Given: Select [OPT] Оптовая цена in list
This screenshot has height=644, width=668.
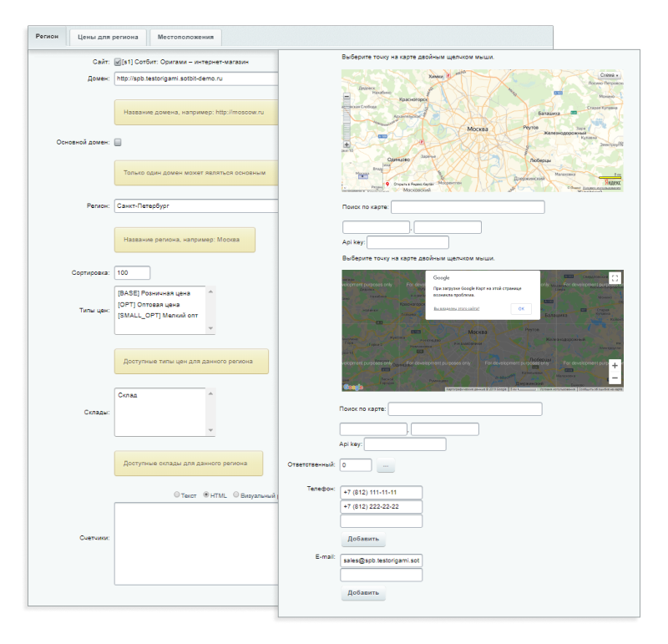Looking at the screenshot, I should tap(149, 304).
